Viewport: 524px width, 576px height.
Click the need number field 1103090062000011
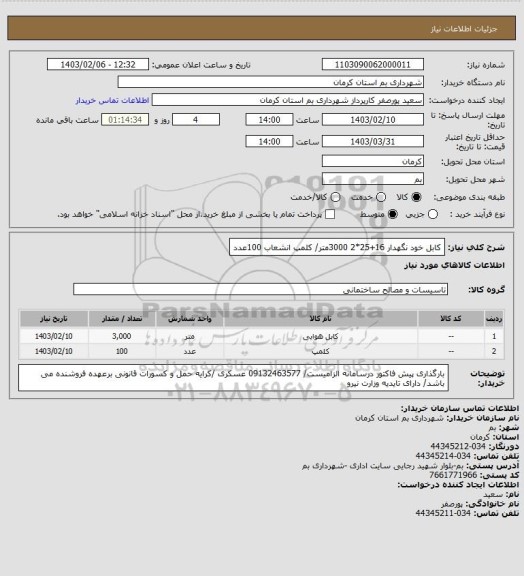tap(373, 64)
